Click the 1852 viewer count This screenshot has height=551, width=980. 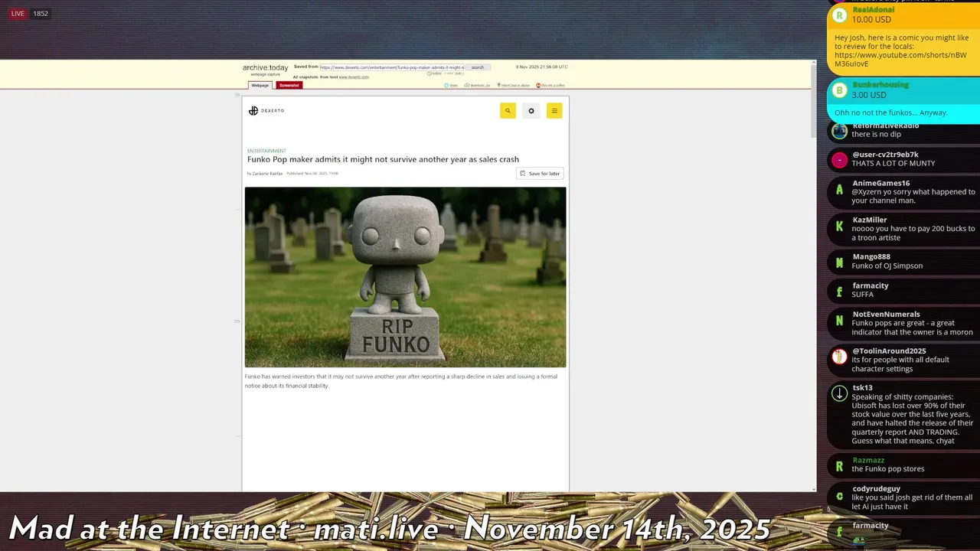tap(41, 13)
